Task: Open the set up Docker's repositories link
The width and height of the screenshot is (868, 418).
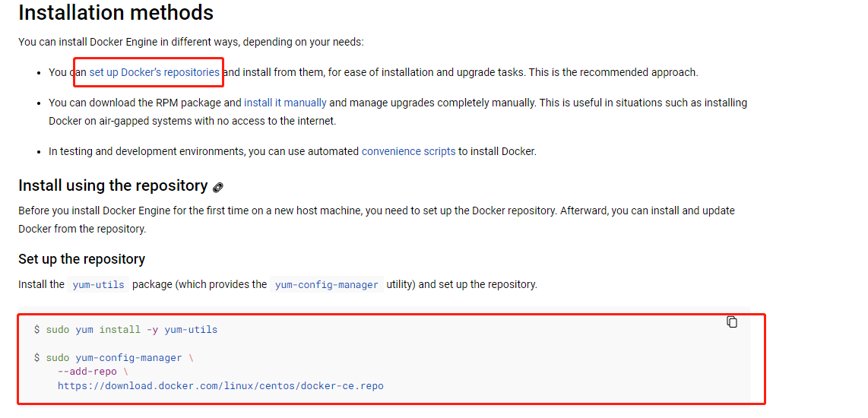Action: [x=154, y=72]
